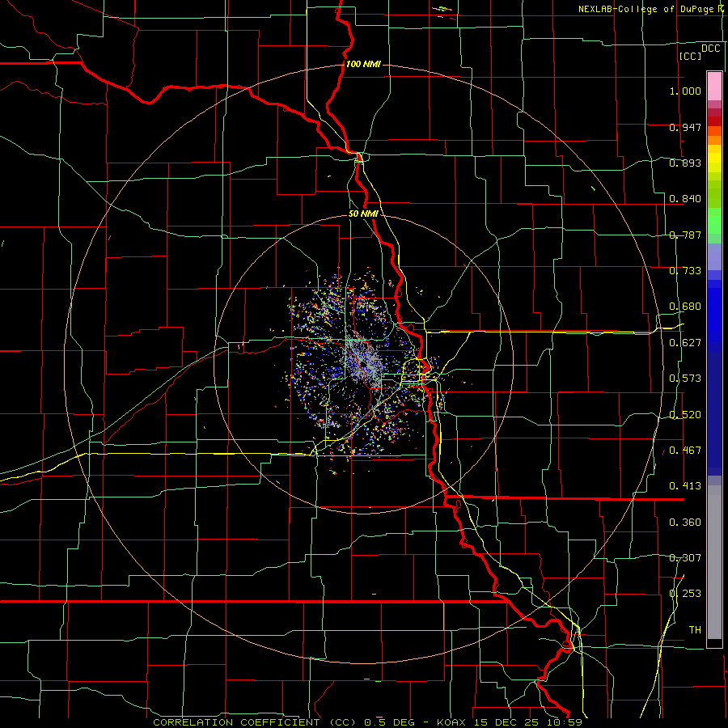Select the 0.840 legend value
Screen dimensions: 728x728
[685, 199]
